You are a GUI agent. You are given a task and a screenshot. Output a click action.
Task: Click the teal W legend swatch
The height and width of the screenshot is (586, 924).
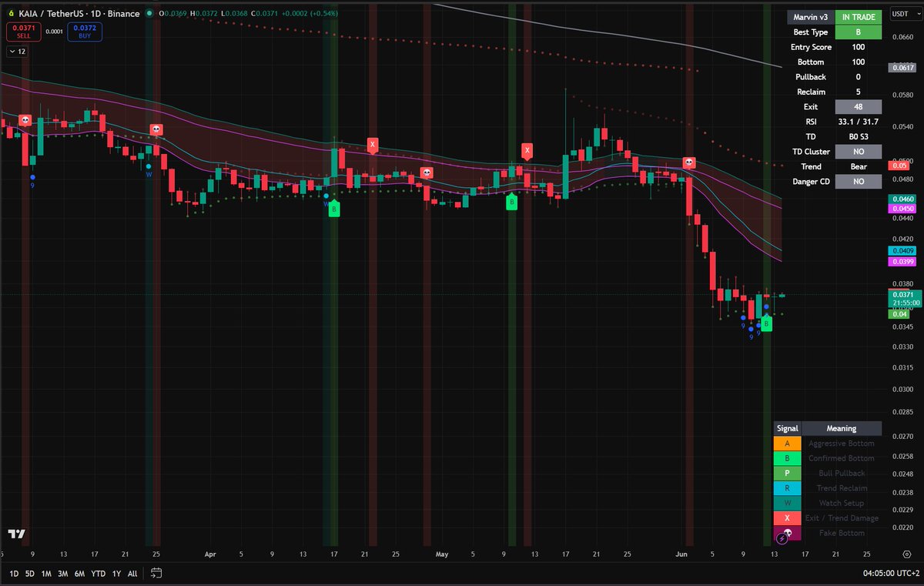pos(787,504)
